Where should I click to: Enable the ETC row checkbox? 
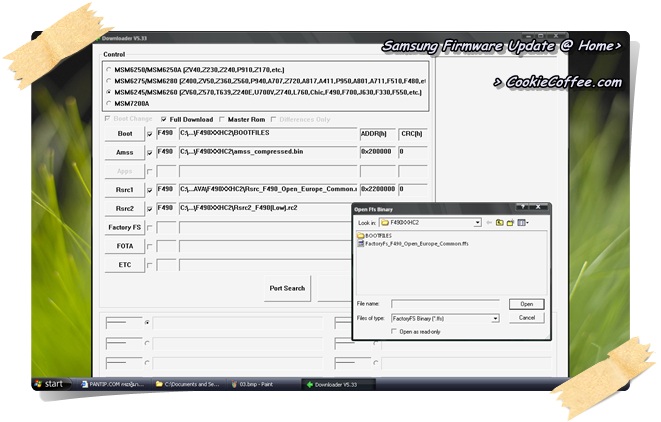point(150,265)
